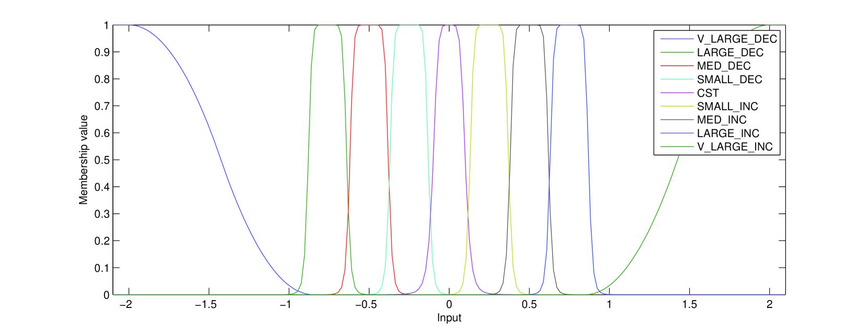Click the y-axis tick label 0.6
The image size is (868, 332).
coord(102,133)
